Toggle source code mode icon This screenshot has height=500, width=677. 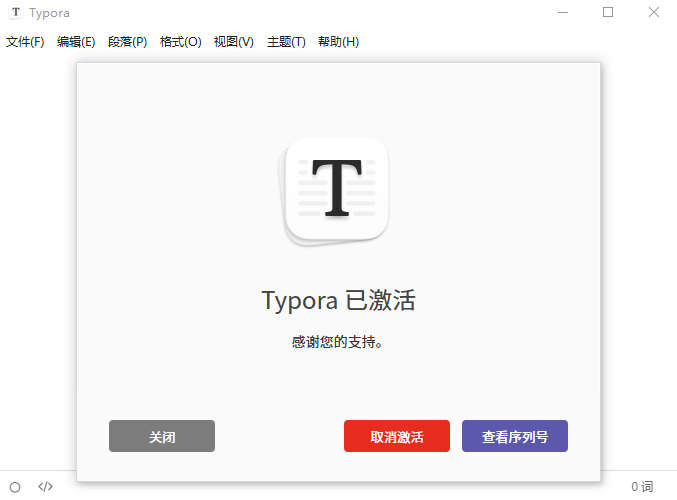point(45,487)
